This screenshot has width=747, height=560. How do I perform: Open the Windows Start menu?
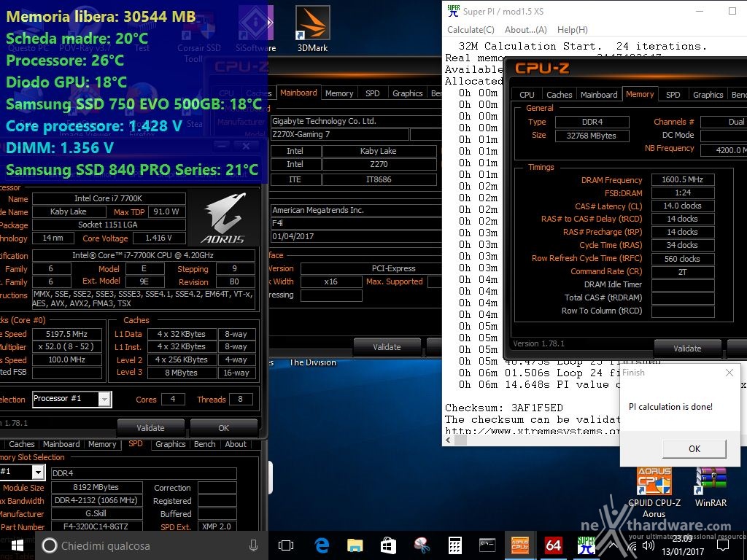point(18,545)
